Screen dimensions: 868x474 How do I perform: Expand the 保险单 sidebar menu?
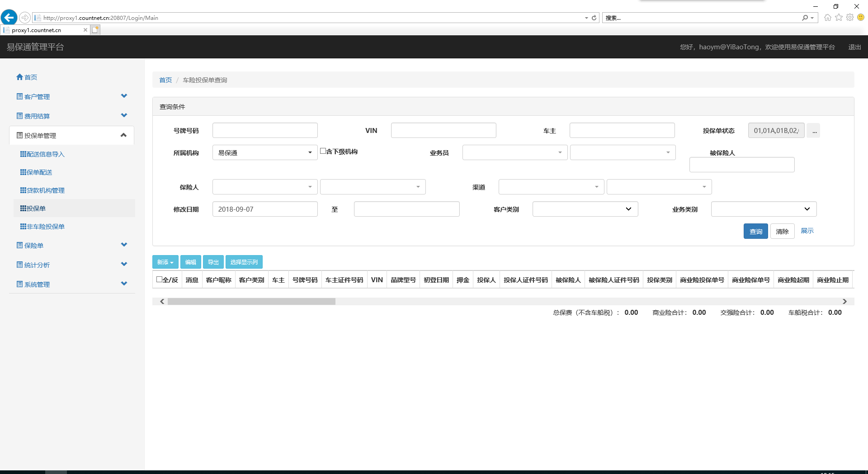[x=72, y=245]
